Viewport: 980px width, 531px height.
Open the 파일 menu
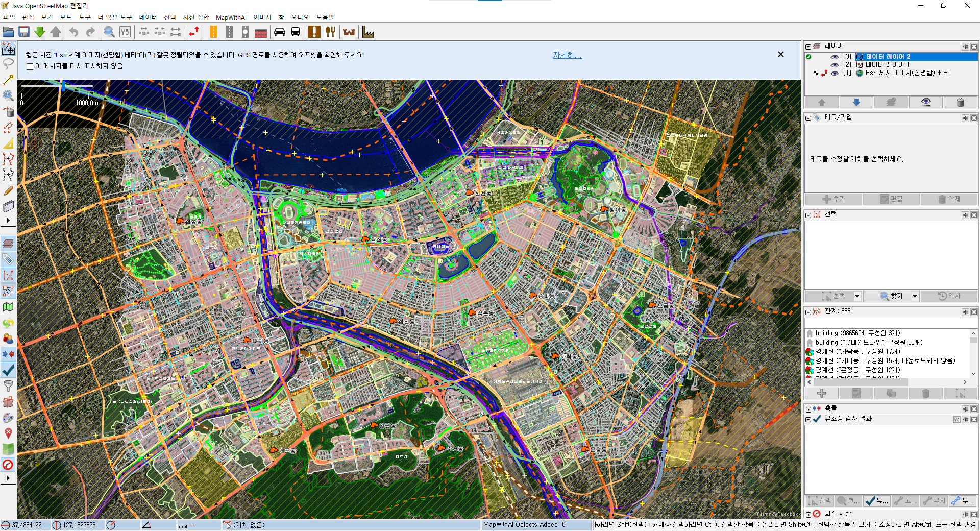click(9, 17)
